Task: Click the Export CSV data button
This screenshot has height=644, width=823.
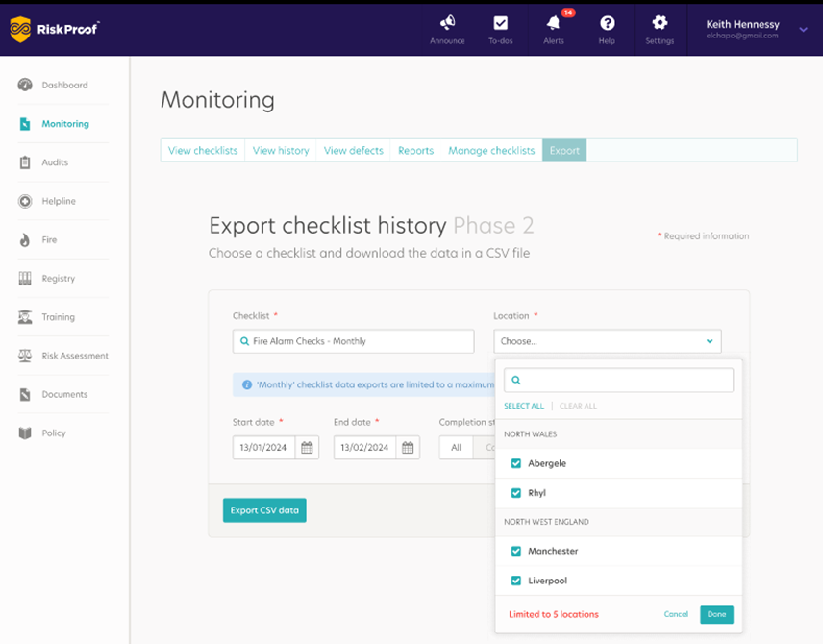Action: tap(263, 510)
